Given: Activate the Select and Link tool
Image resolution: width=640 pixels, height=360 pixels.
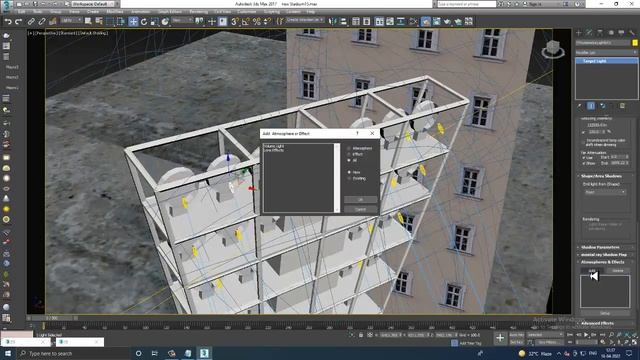Looking at the screenshot, I should [x=31, y=21].
